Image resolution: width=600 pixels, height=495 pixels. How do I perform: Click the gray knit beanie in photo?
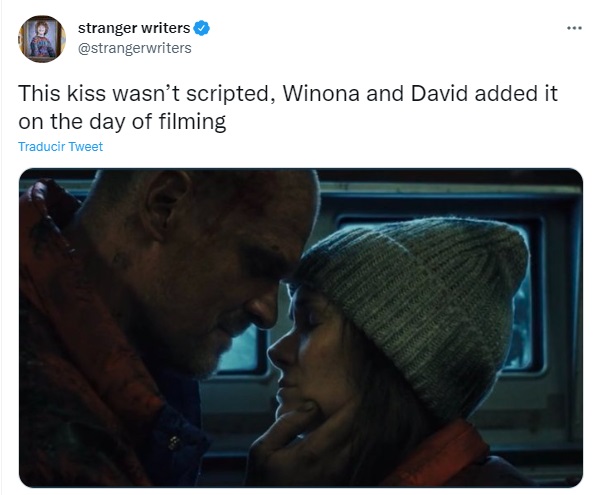(x=415, y=302)
